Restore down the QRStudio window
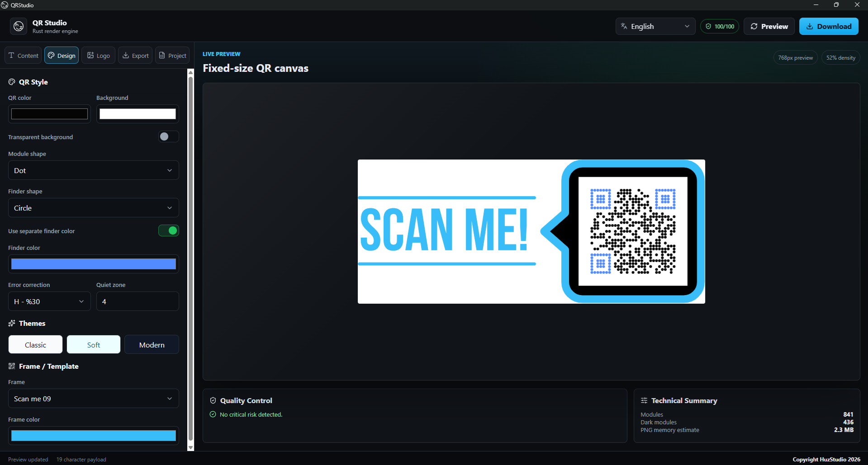Viewport: 868px width, 465px height. coord(836,5)
